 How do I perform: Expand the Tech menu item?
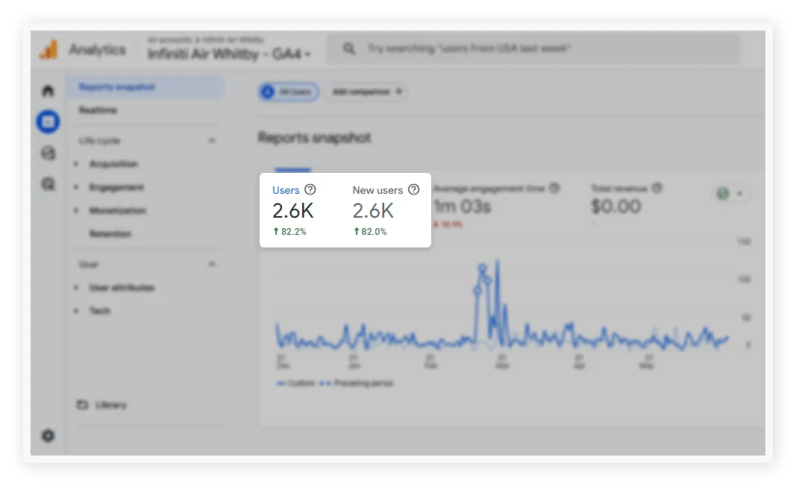click(99, 311)
